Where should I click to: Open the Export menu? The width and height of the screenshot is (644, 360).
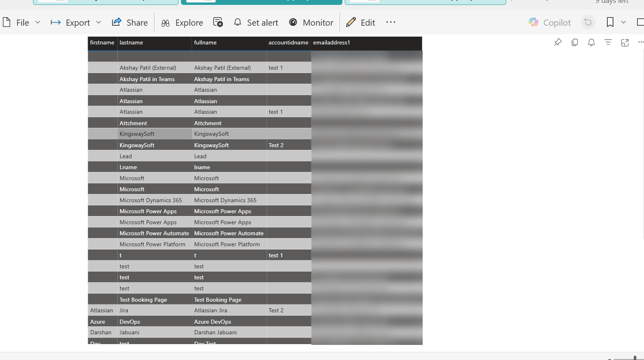tap(71, 22)
